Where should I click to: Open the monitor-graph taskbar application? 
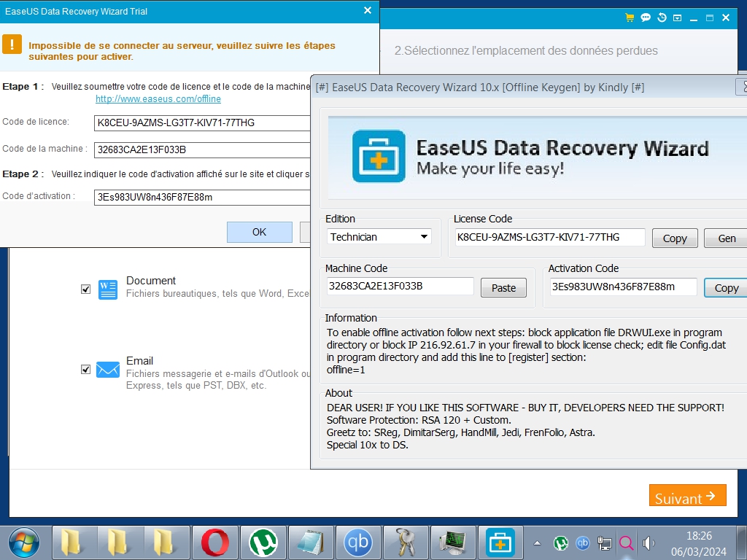click(452, 542)
